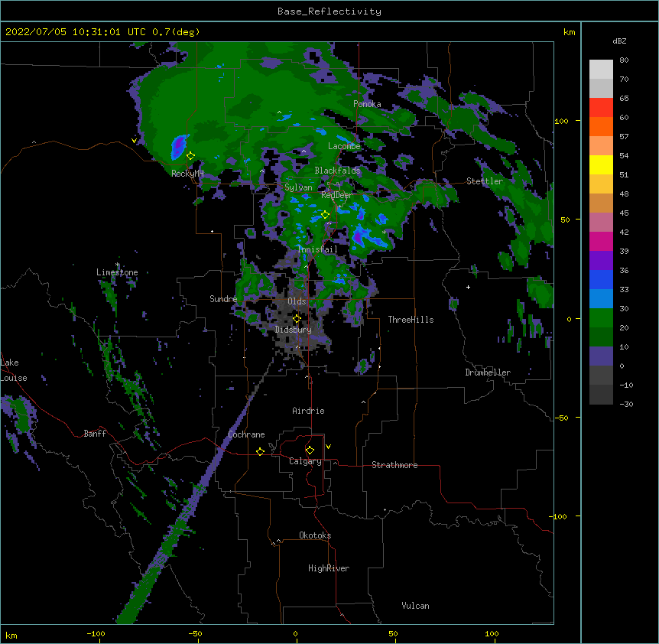The height and width of the screenshot is (644, 659).
Task: Click the km unit label at top right
Action: (569, 32)
